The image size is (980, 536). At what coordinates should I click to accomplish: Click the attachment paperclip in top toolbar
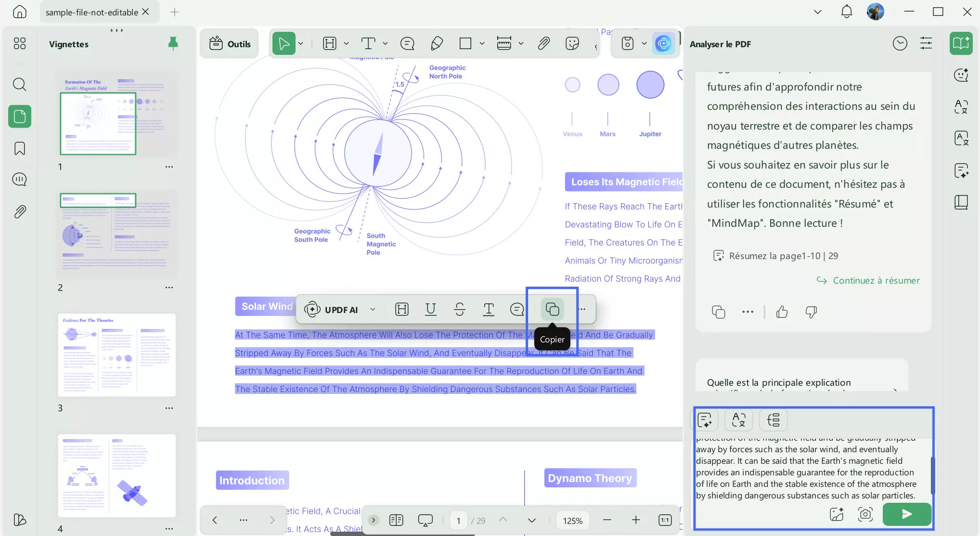[x=543, y=44]
